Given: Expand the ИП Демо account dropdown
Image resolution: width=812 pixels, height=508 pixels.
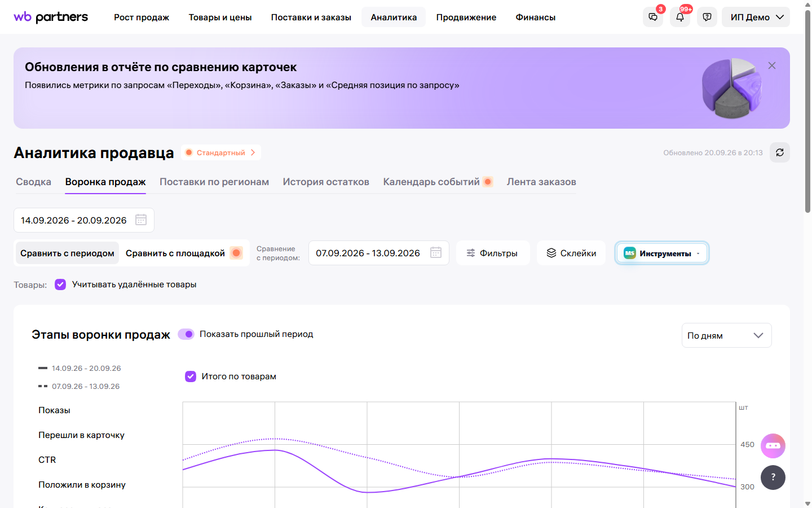Looking at the screenshot, I should pyautogui.click(x=756, y=17).
